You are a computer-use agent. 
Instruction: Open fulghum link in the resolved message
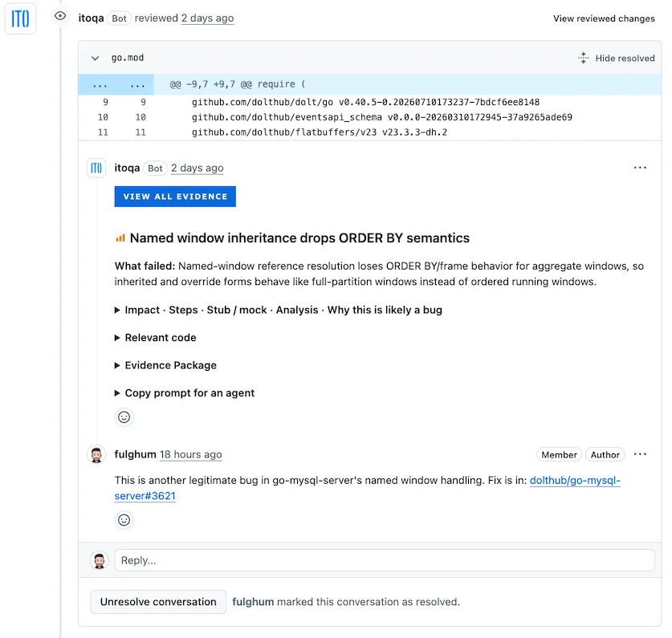[x=253, y=602]
